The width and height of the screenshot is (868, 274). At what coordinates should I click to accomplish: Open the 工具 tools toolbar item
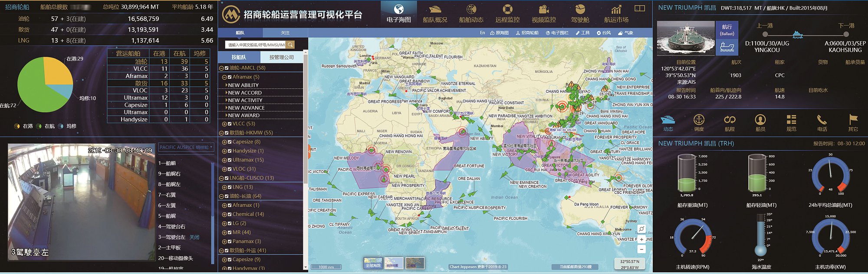tap(582, 33)
